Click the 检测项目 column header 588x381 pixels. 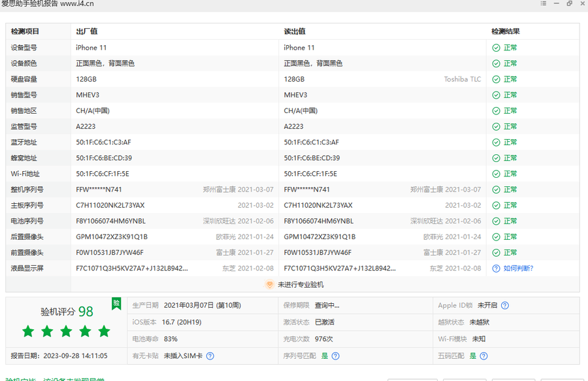[x=25, y=31]
